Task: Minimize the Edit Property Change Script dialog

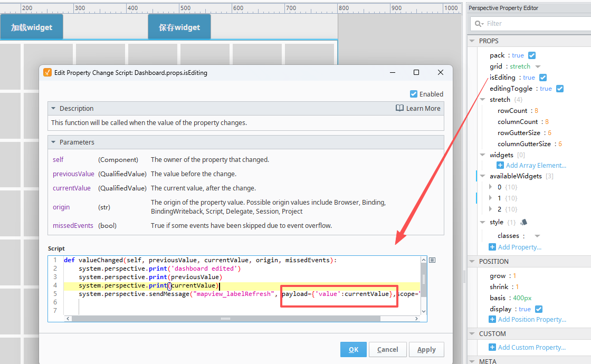Action: [393, 72]
